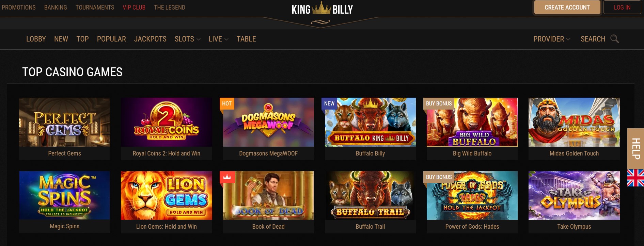
Task: Select the UK flag language icon
Action: click(x=635, y=178)
